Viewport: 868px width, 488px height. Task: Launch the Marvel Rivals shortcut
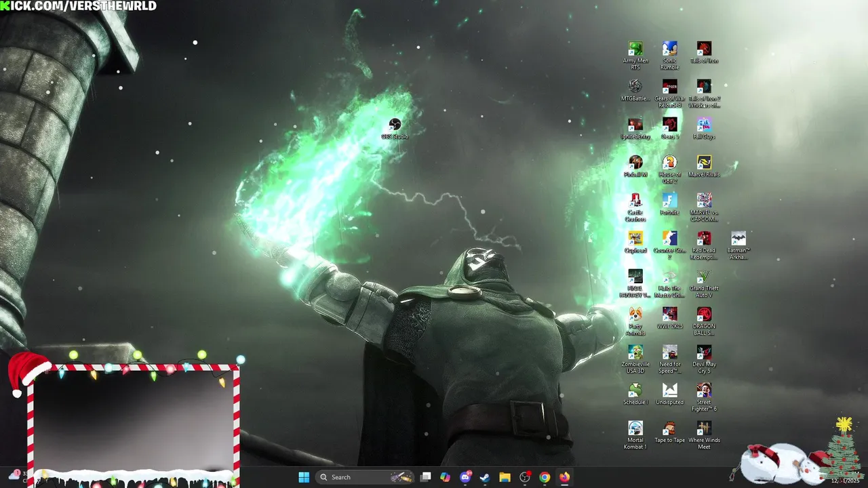[704, 166]
